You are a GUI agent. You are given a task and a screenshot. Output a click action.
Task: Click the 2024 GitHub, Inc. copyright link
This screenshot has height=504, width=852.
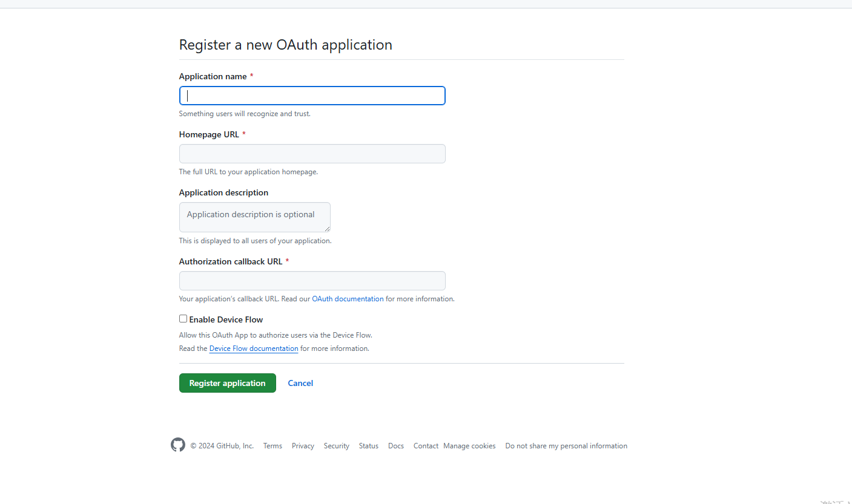coord(223,445)
